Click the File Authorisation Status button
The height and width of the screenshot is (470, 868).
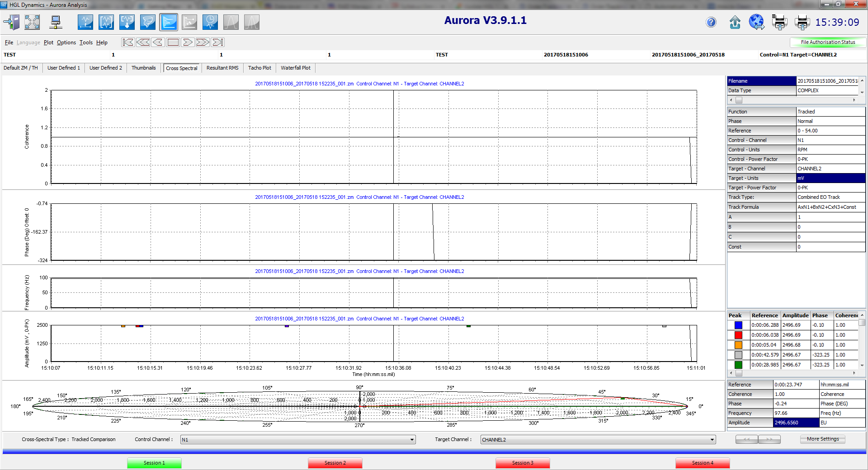tap(828, 42)
